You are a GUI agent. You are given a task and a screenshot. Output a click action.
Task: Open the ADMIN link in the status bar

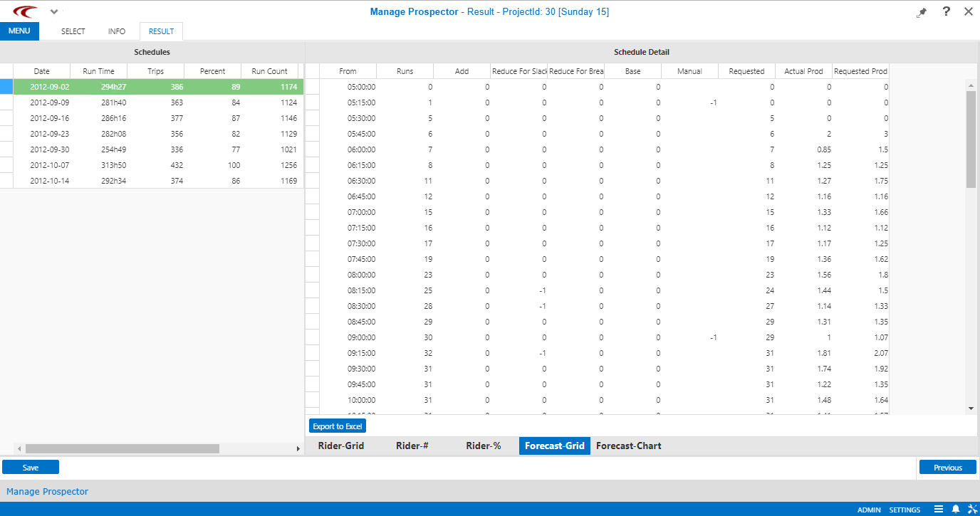click(869, 510)
